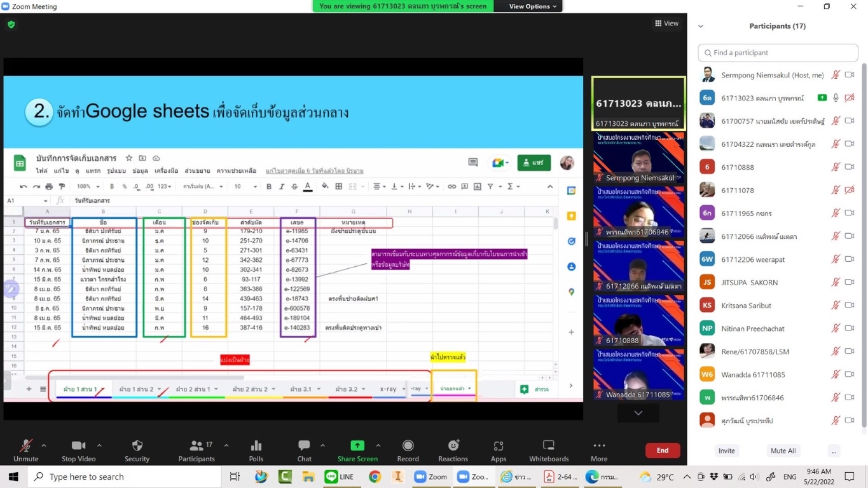Select sheet tab ฝ่าย 3.1
The width and height of the screenshot is (868, 488).
point(305,389)
